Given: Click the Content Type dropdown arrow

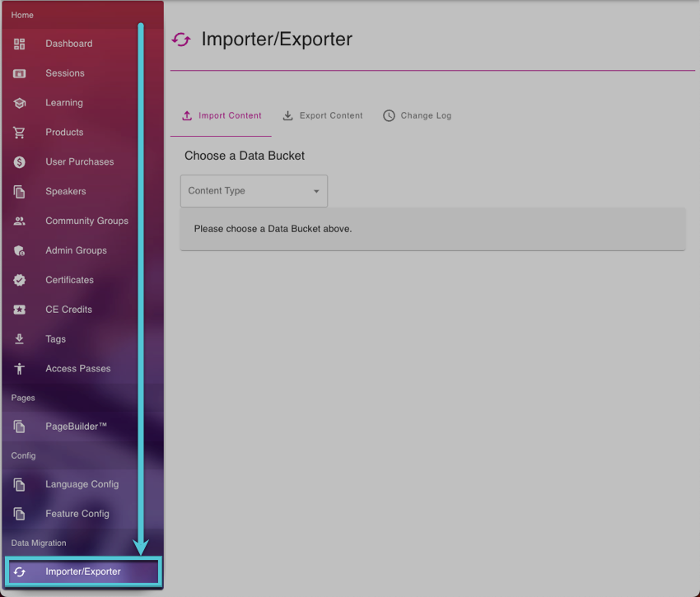Looking at the screenshot, I should 316,191.
